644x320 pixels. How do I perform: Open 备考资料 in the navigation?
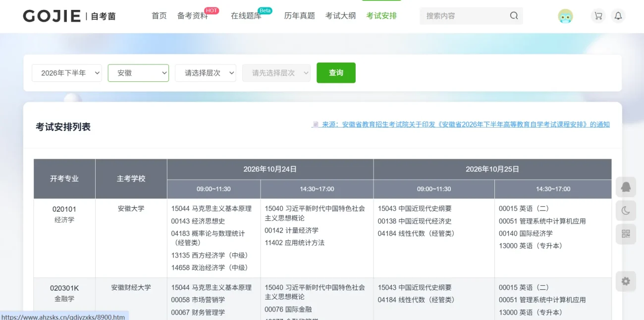tap(193, 16)
